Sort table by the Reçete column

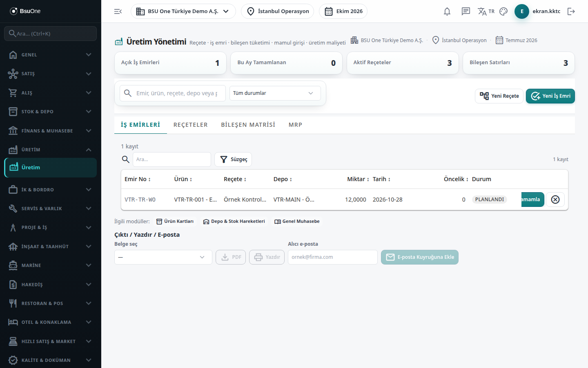pos(235,179)
